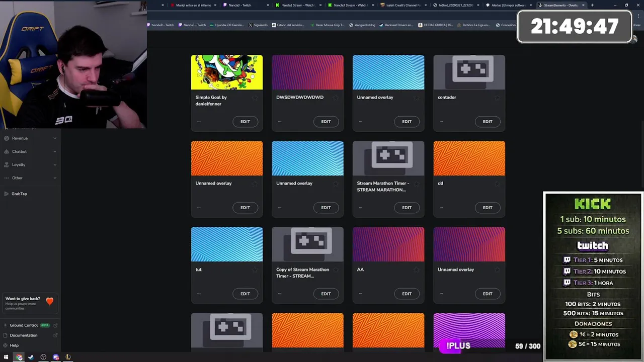Star the Copy of Stream Marathon Timer
The image size is (644, 362).
(336, 270)
